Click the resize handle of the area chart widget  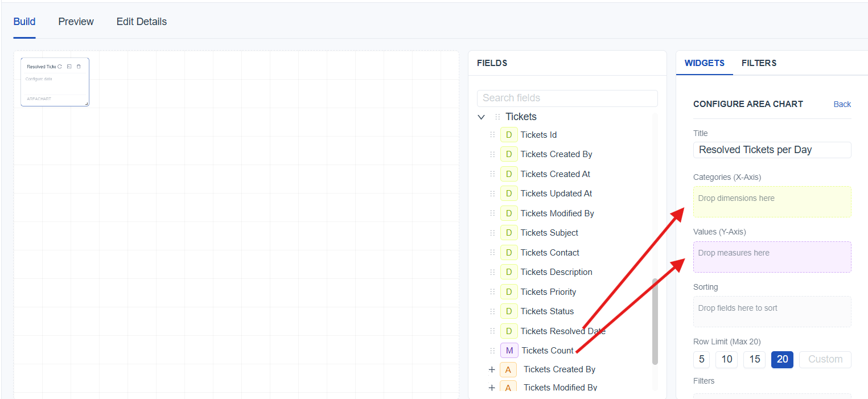pos(87,104)
